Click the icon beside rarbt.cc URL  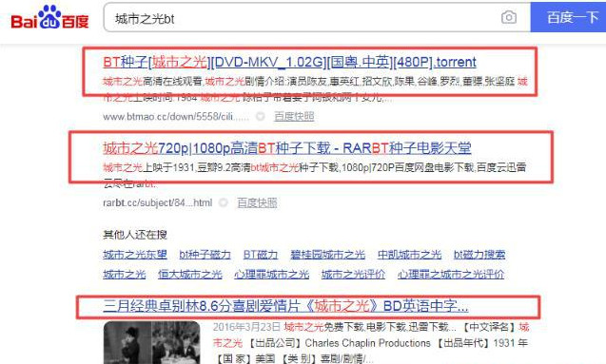tap(223, 202)
